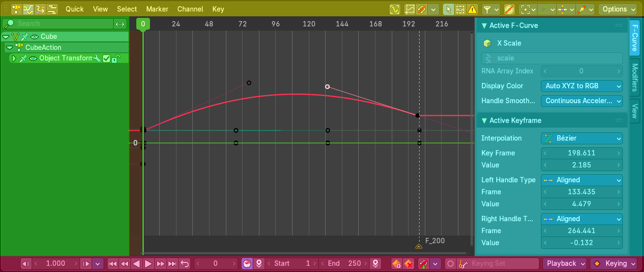The image size is (644, 272).
Task: Switch to the Drivers editor icon
Action: pos(40,9)
